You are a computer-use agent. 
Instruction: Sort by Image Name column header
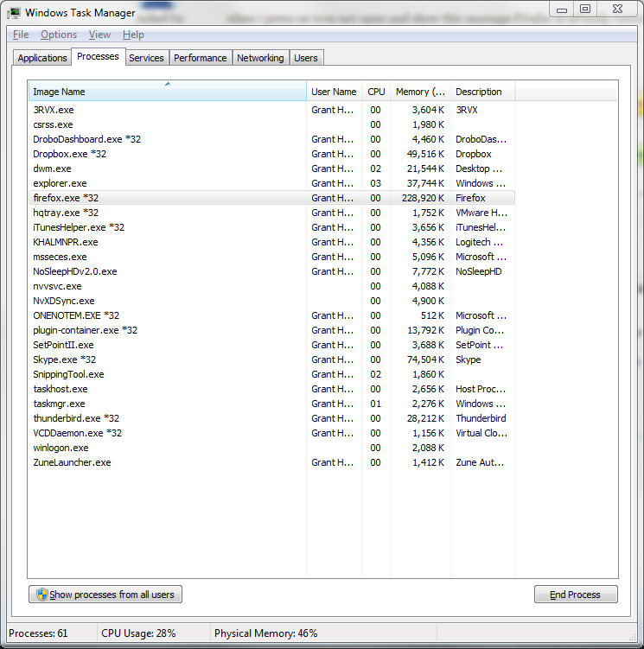tap(168, 92)
